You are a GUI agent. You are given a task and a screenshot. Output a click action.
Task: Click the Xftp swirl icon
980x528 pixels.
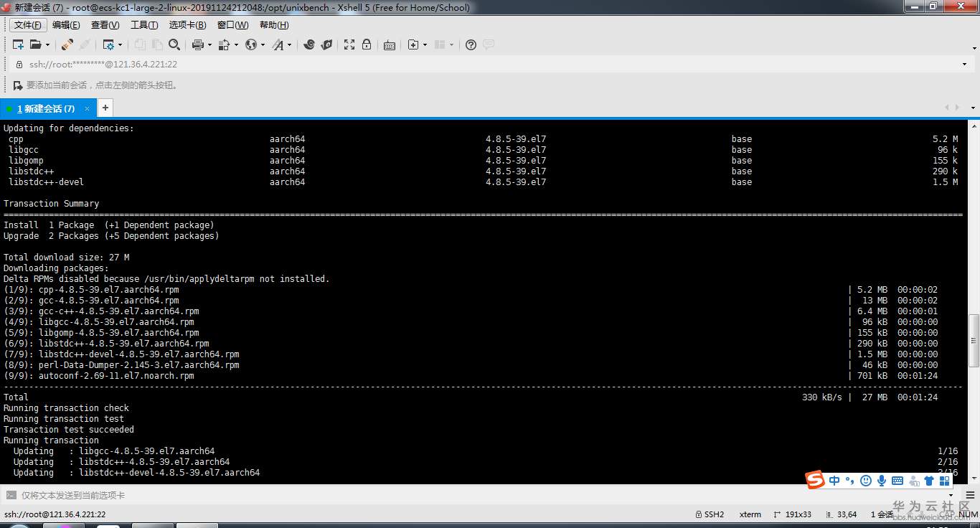point(309,44)
